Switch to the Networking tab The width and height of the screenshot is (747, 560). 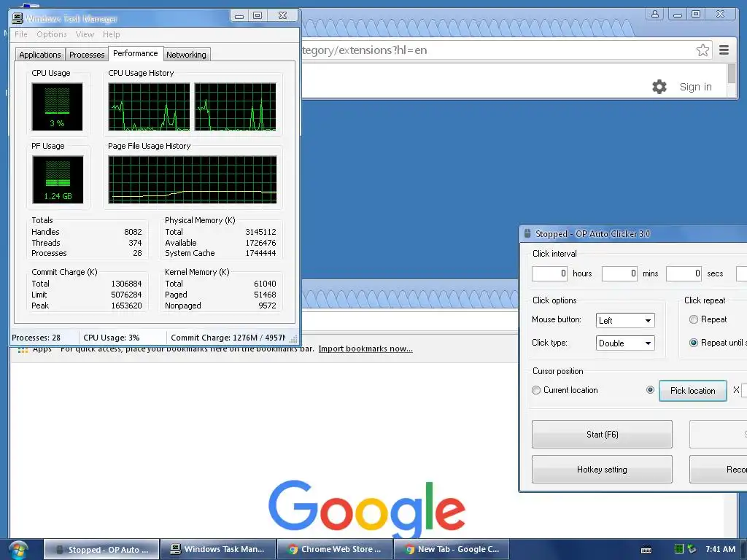[186, 54]
